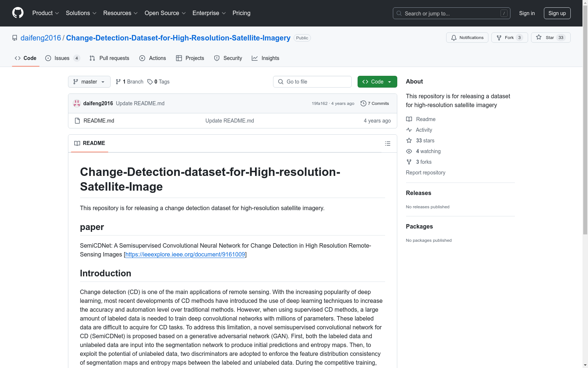Click the eye icon next to 4 watching
This screenshot has width=588, height=368.
(409, 151)
